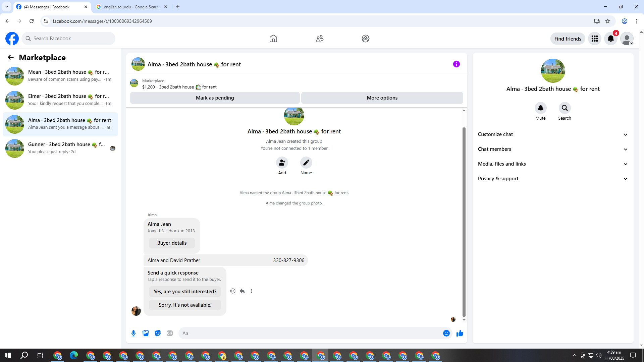Click the voice clip microphone icon
The image size is (644, 362).
(133, 333)
